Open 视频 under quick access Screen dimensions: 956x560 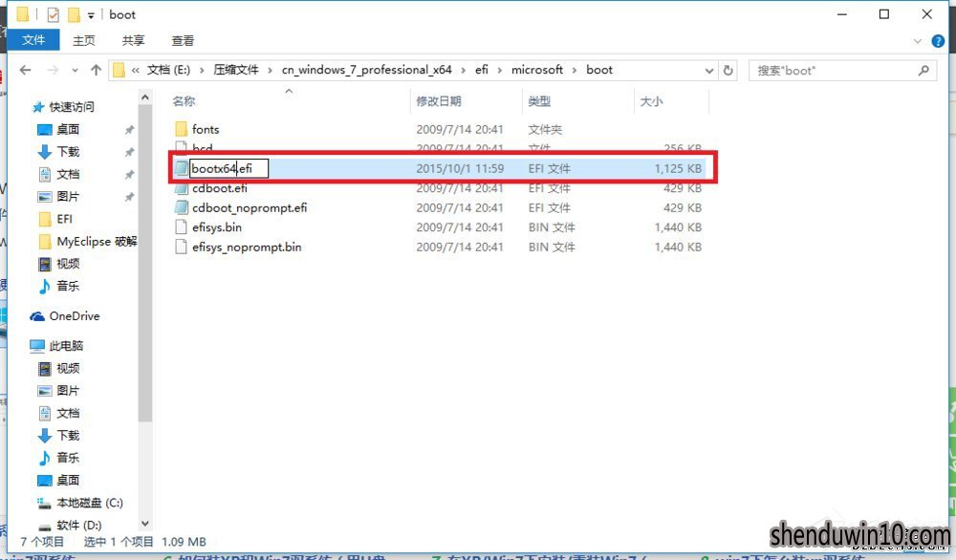tap(68, 264)
